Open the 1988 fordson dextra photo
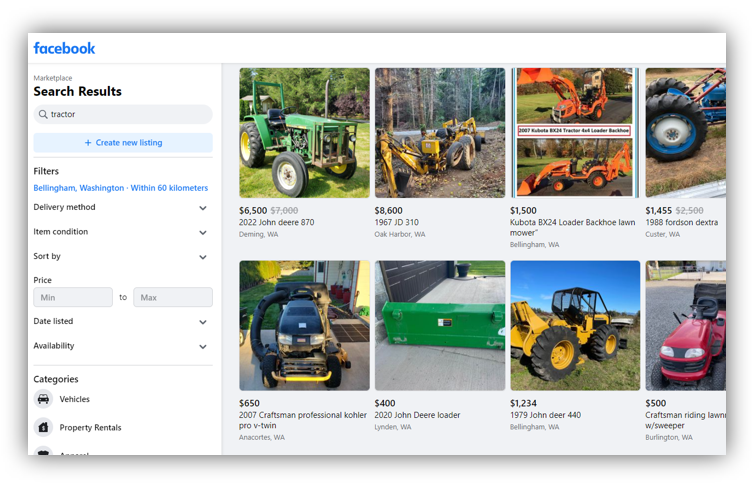The height and width of the screenshot is (485, 752). (686, 133)
